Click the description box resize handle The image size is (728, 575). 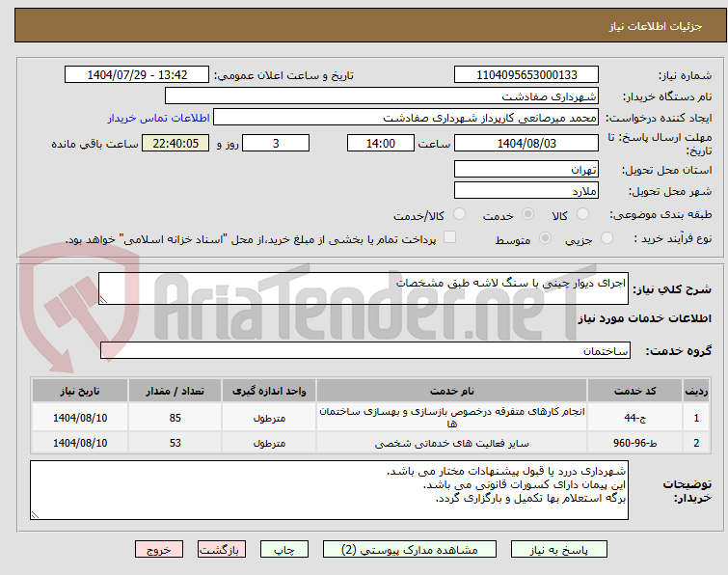(103, 300)
